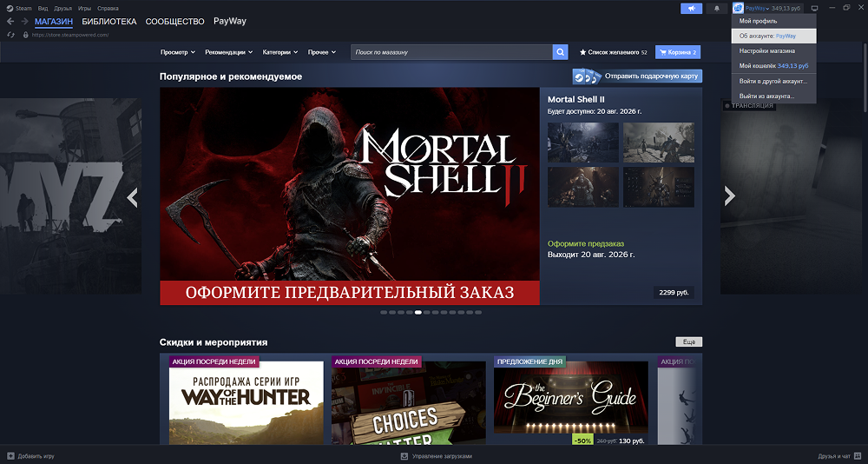Open the Mortal Shell II banner
868x464 pixels.
click(350, 196)
